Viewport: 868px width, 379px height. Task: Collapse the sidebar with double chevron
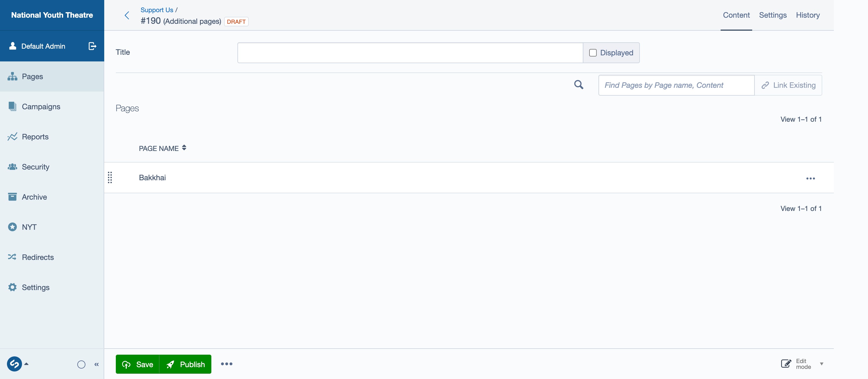[97, 364]
